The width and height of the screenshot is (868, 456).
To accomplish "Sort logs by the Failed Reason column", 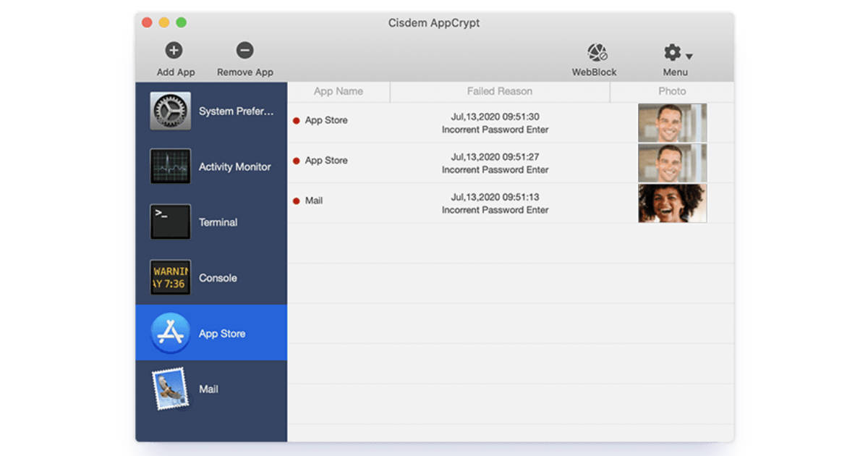I will point(499,91).
